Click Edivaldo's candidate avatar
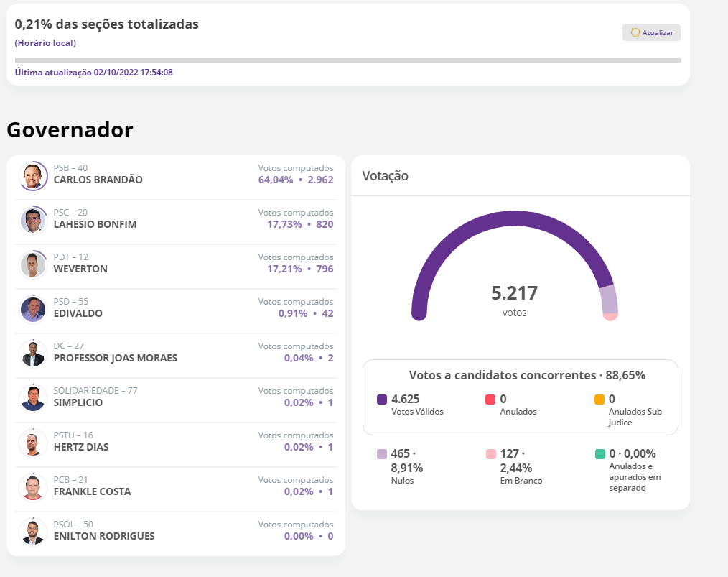Viewport: 728px width, 577px height. (x=33, y=309)
